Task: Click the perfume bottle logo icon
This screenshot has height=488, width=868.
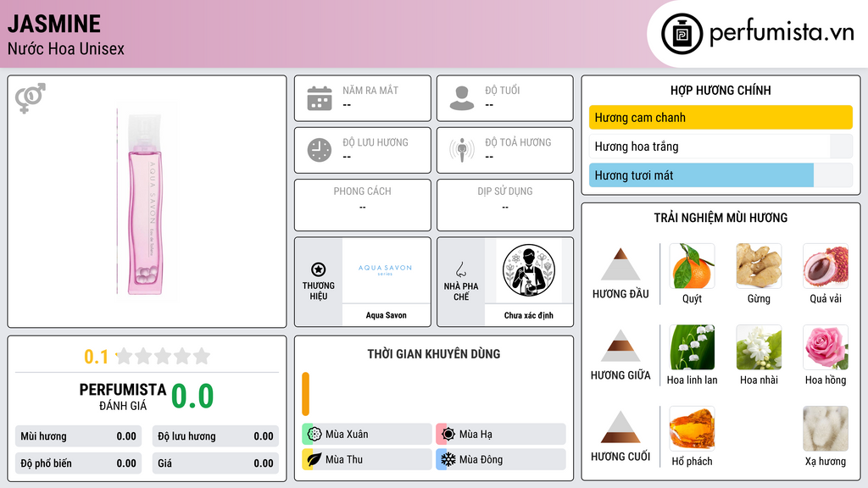Action: [682, 34]
